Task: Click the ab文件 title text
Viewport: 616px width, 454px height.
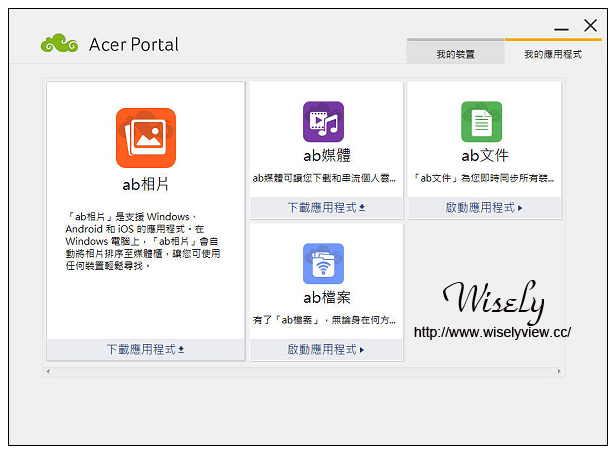Action: coord(485,156)
